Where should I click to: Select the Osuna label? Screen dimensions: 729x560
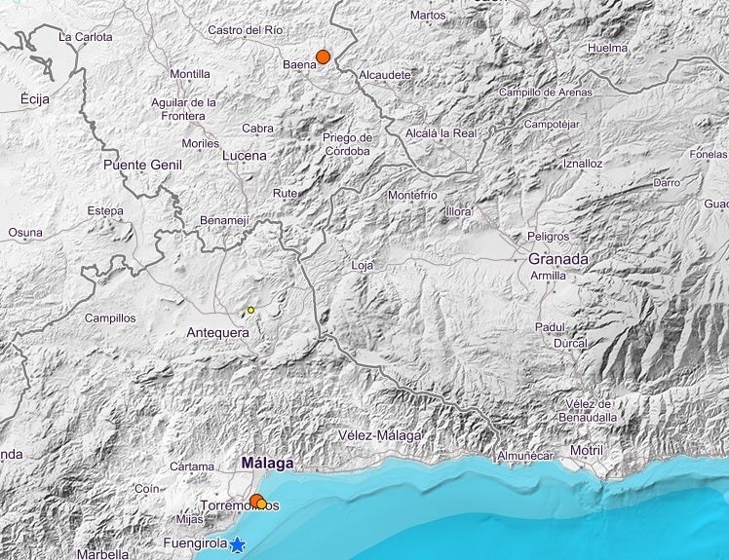pos(25,233)
